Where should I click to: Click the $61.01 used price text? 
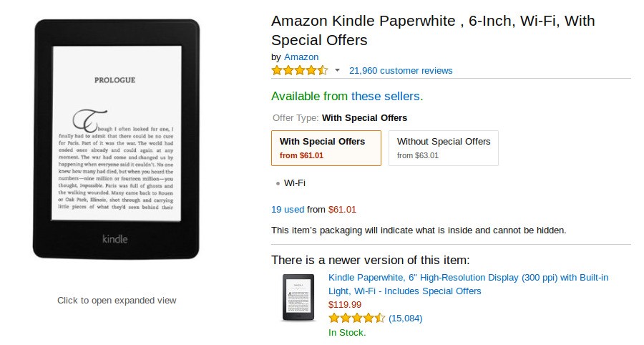click(342, 210)
